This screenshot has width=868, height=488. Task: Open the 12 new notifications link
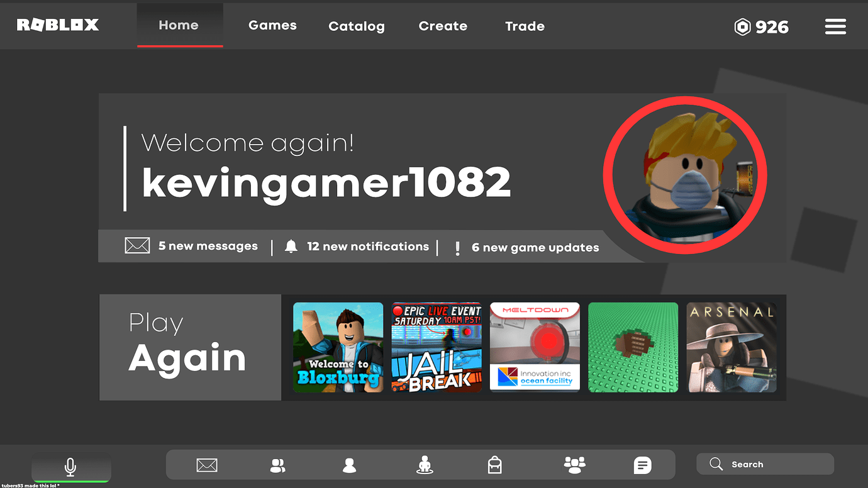tap(368, 247)
